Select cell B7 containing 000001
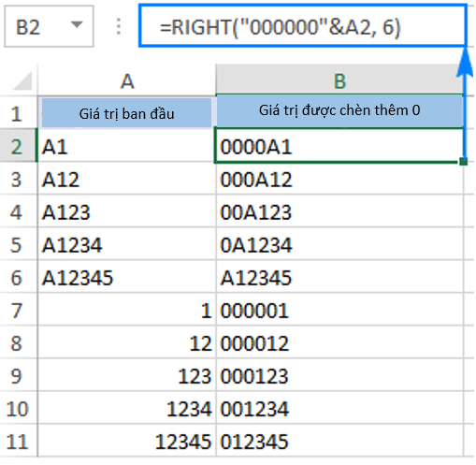 point(339,310)
